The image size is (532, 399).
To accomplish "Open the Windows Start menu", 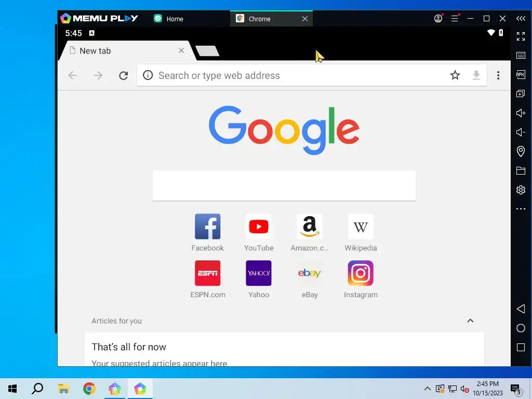I will tap(12, 389).
